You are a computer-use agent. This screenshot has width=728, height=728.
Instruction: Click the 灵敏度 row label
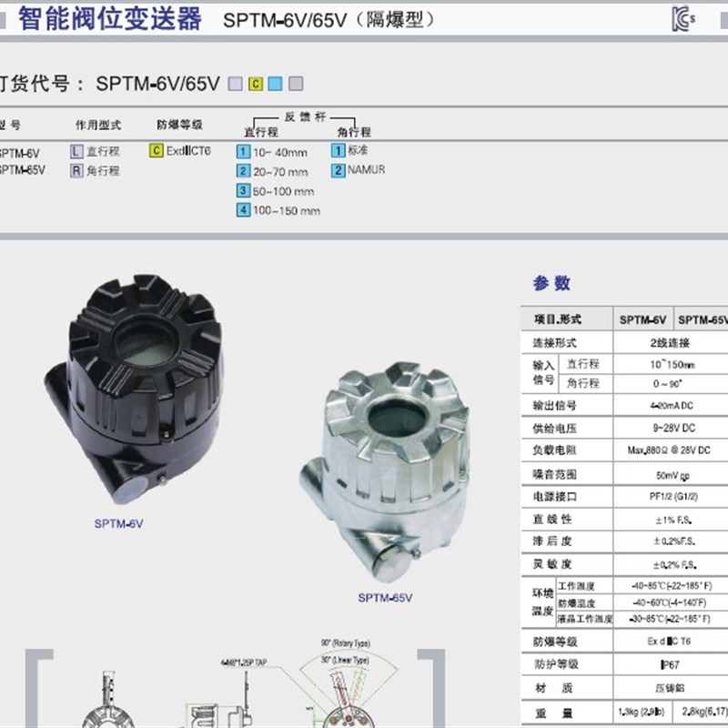click(x=552, y=564)
